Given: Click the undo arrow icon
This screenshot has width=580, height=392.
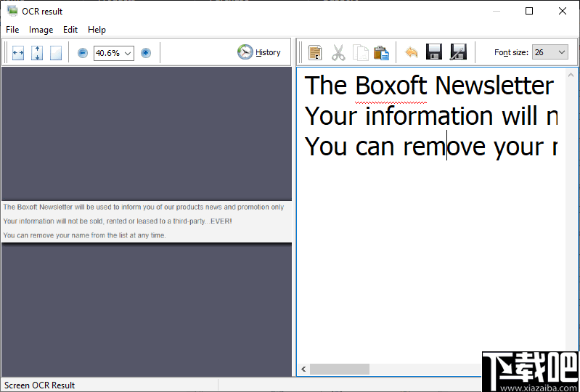Looking at the screenshot, I should (x=412, y=52).
